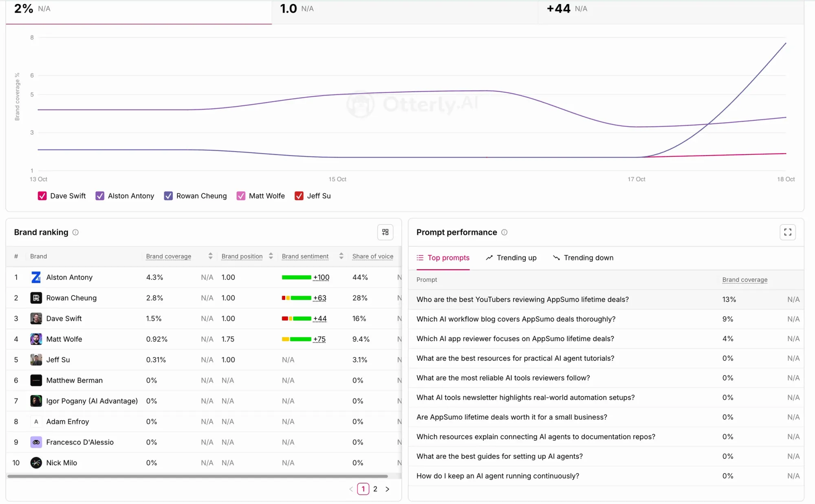Go to previous brand ranking page
The image size is (815, 504).
[x=351, y=489]
